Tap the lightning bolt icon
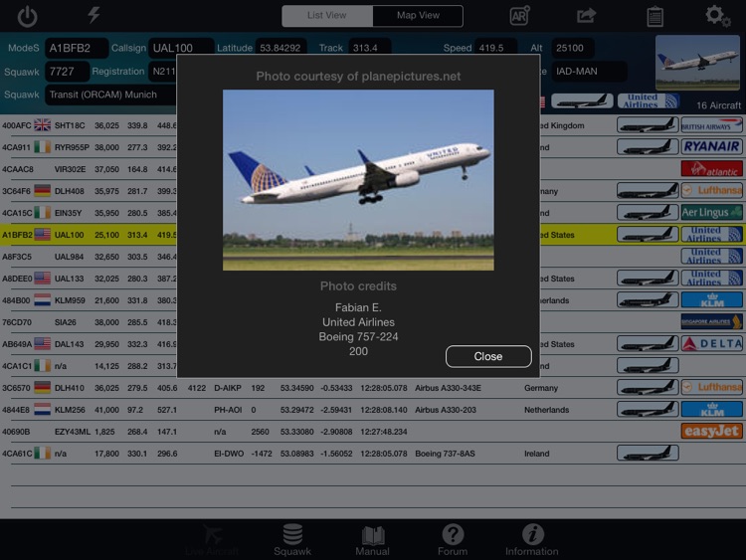 point(93,15)
